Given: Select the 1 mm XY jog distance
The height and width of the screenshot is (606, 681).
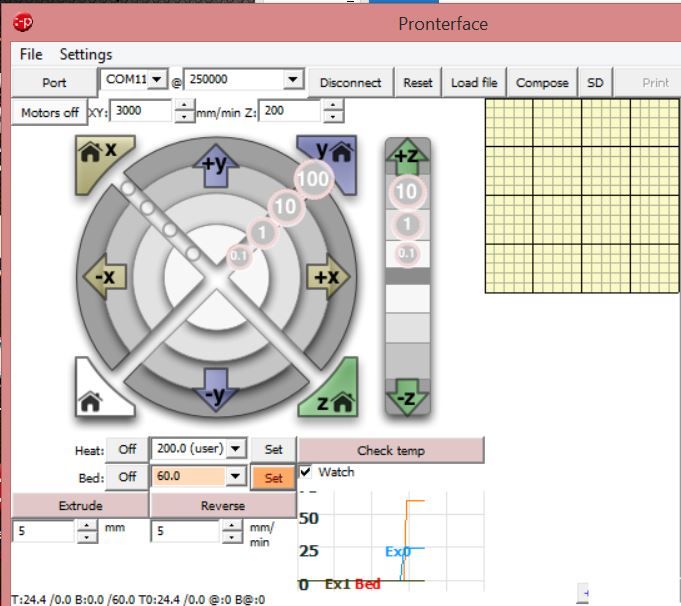Looking at the screenshot, I should [261, 232].
